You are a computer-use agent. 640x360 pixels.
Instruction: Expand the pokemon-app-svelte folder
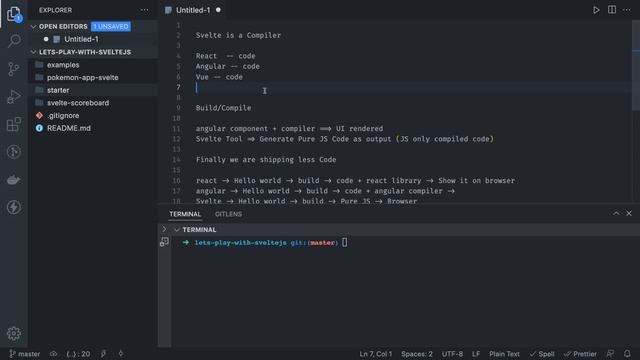[82, 78]
